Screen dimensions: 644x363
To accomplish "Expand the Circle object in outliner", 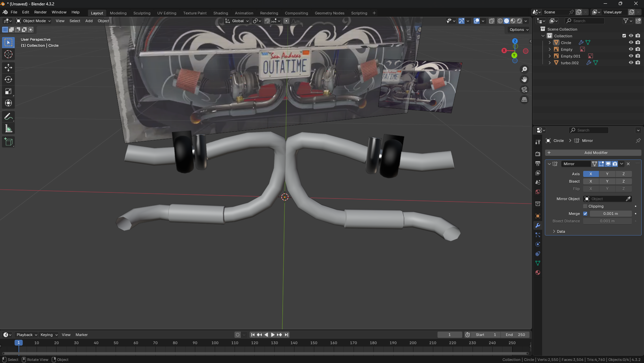I will [x=550, y=43].
